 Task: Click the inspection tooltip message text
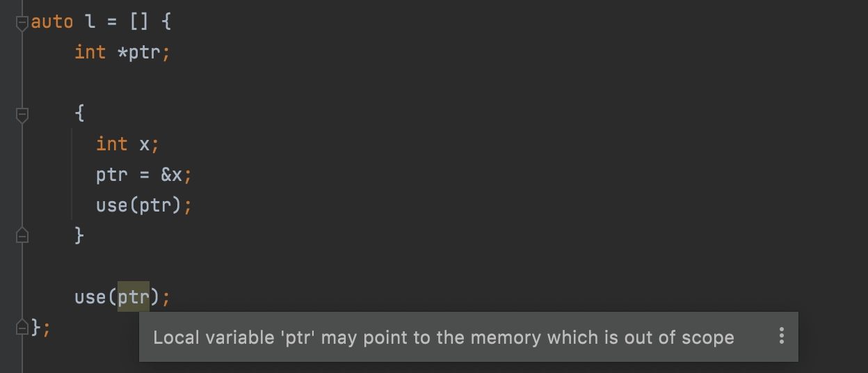click(x=444, y=338)
